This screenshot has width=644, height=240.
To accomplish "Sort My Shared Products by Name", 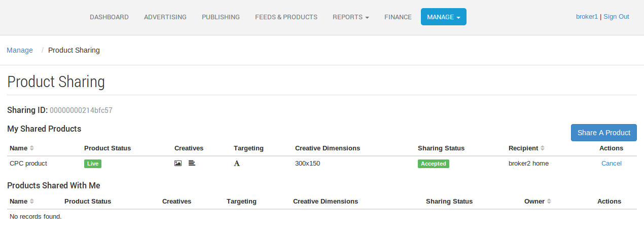I will tap(21, 148).
